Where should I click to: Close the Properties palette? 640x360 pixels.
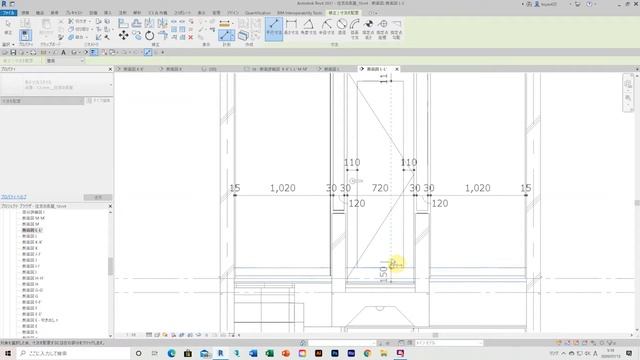(x=110, y=69)
